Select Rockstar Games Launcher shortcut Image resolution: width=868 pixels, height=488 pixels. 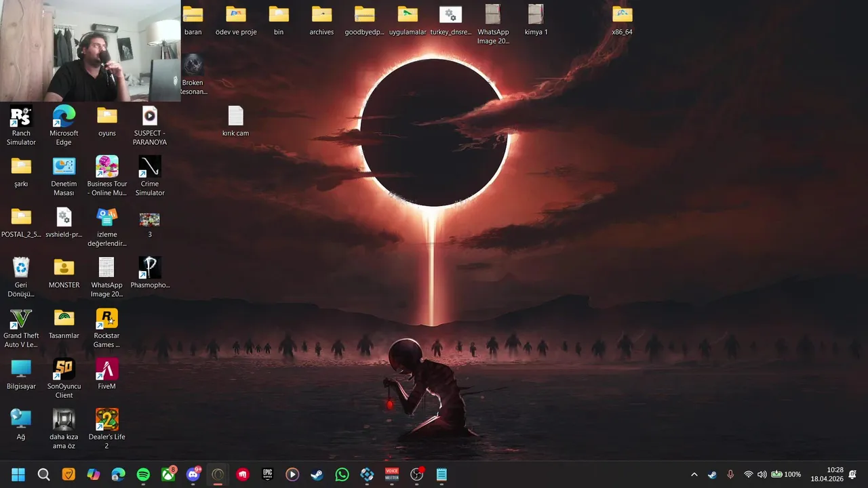tap(107, 328)
